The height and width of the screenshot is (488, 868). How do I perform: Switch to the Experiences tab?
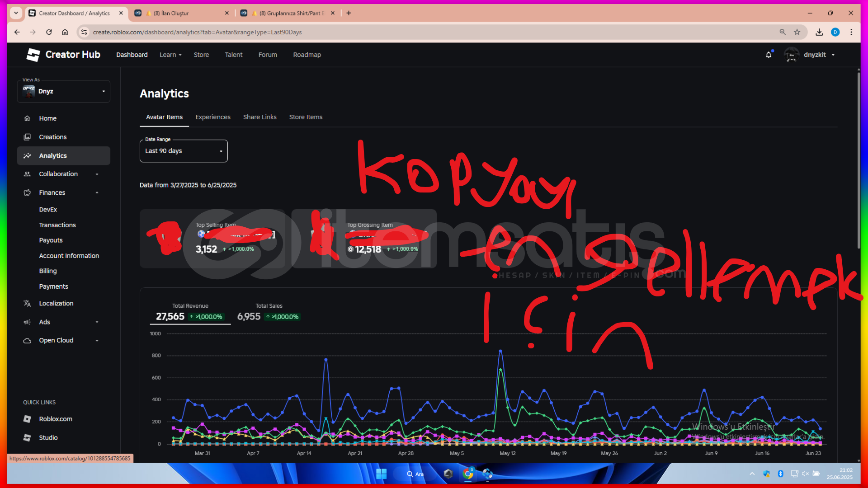213,117
